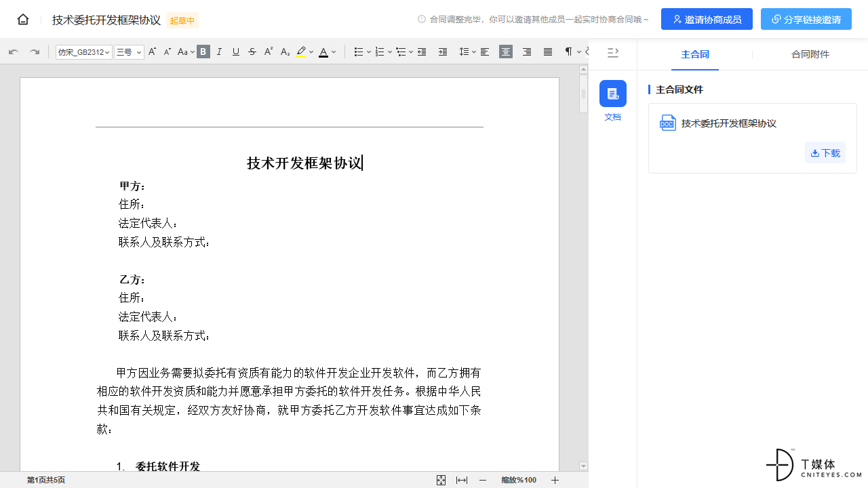Decrease font size with A- icon
868x488 pixels.
click(x=167, y=52)
